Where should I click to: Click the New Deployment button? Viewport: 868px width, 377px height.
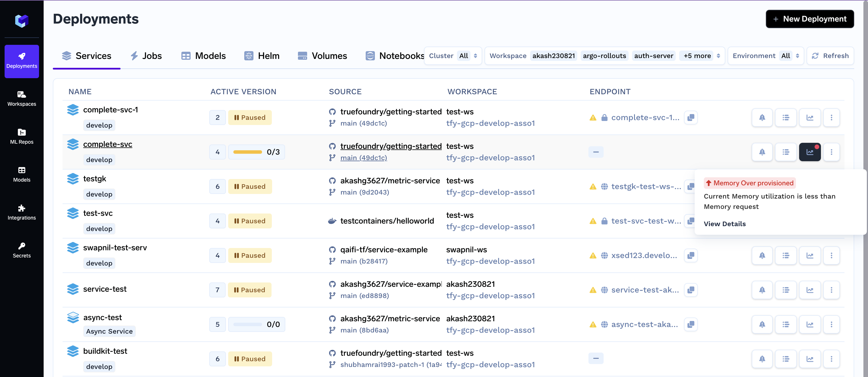click(x=809, y=19)
